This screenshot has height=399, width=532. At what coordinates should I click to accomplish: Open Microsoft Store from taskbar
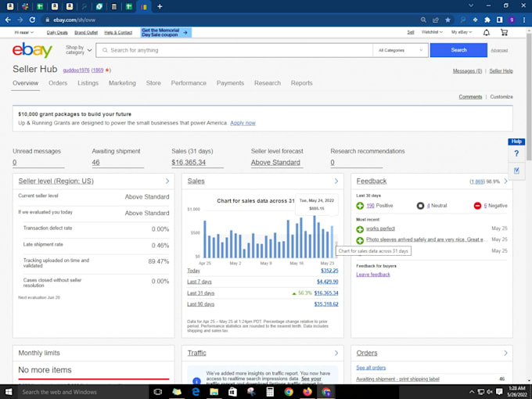click(x=233, y=392)
